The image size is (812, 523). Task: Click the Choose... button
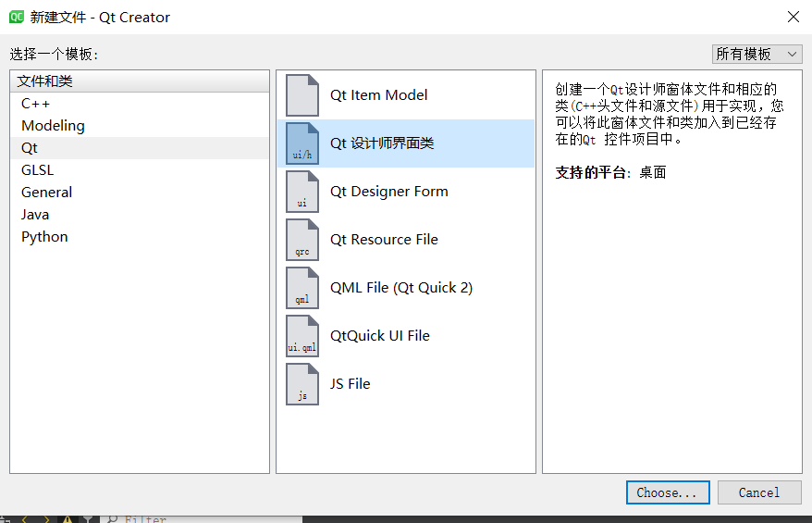[668, 492]
